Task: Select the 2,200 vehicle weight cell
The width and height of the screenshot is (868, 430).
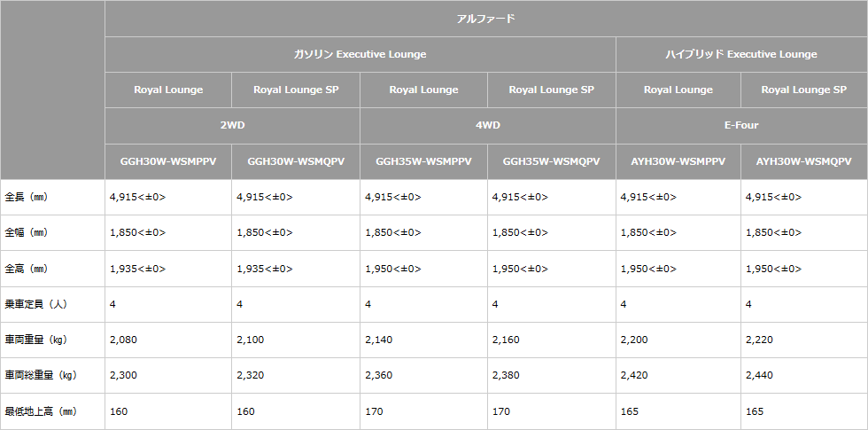Action: [x=634, y=340]
